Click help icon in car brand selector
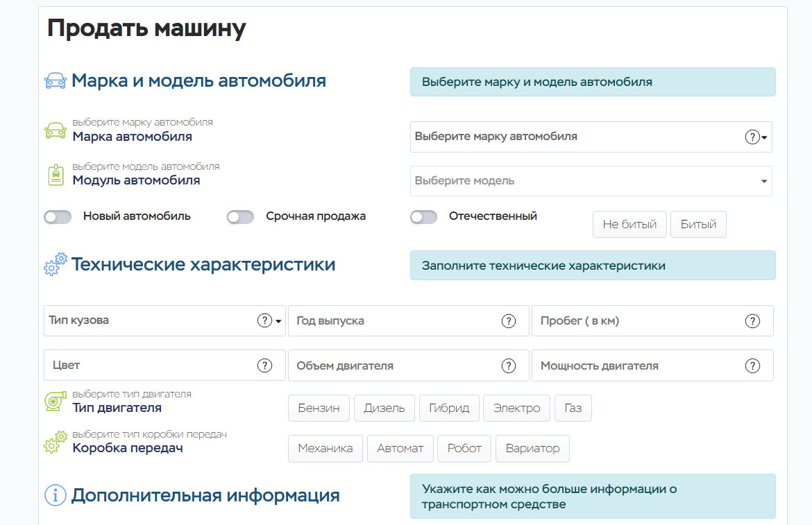This screenshot has width=812, height=525. coord(752,137)
